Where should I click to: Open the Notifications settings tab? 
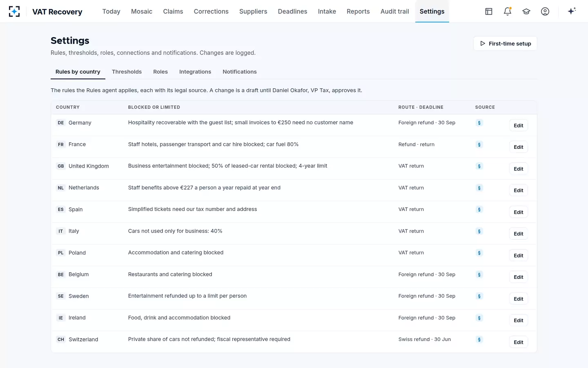click(x=240, y=72)
